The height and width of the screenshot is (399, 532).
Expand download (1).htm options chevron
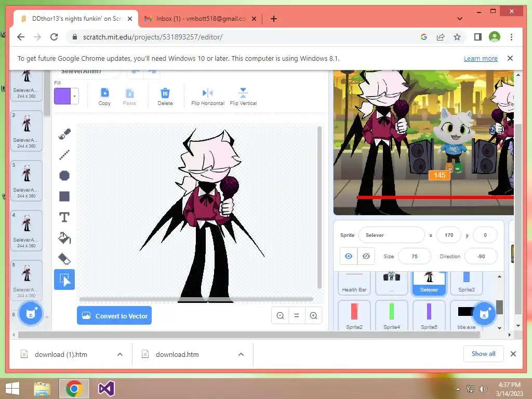(x=120, y=354)
